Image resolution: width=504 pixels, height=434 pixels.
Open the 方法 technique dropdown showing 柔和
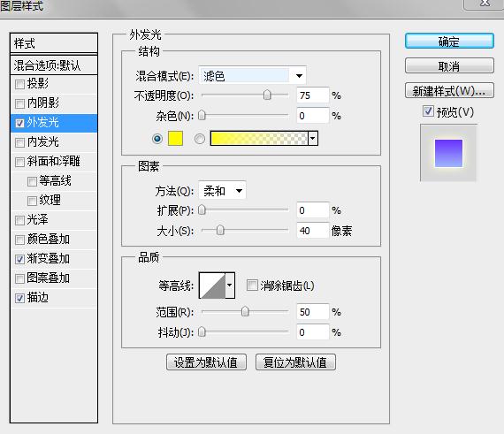pos(222,191)
